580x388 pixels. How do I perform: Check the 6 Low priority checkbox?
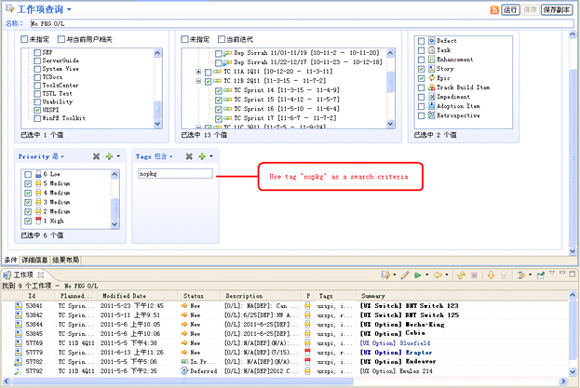tap(28, 174)
